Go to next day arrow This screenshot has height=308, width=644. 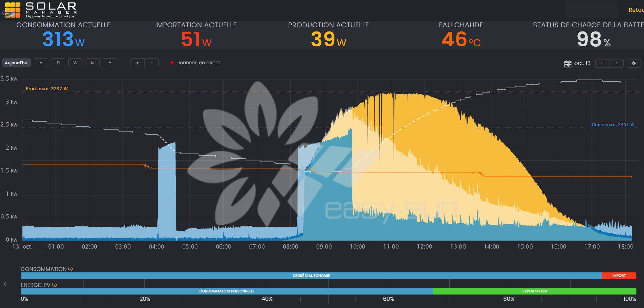(x=616, y=63)
